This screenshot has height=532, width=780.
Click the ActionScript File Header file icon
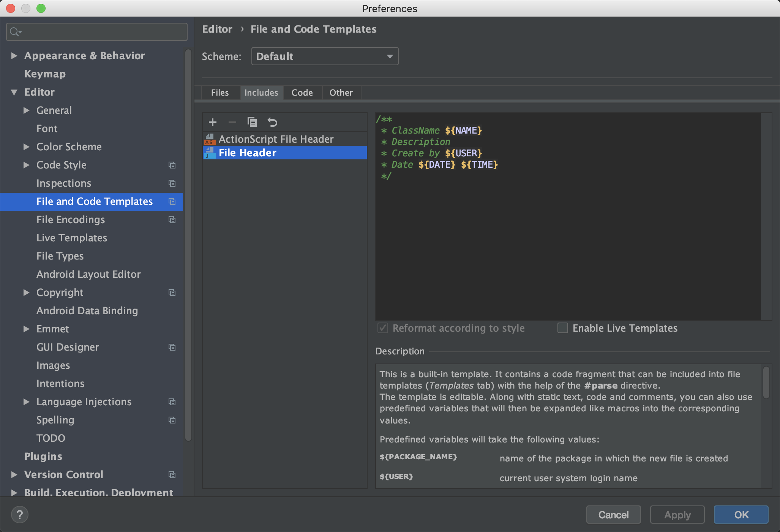pyautogui.click(x=210, y=139)
